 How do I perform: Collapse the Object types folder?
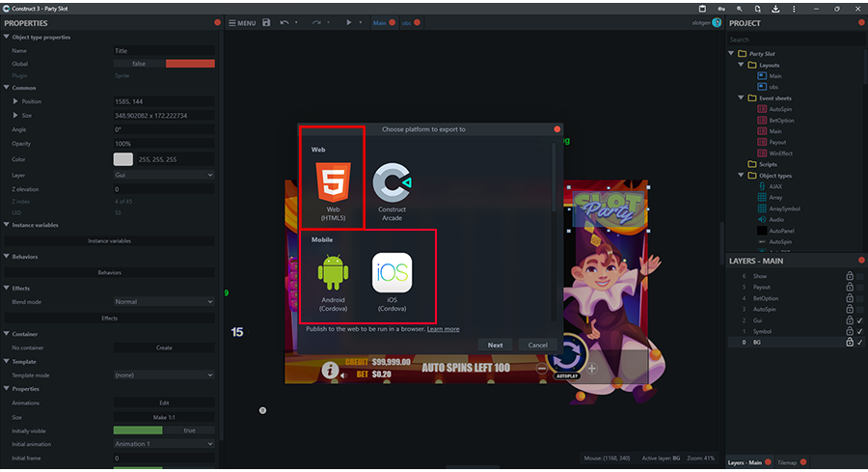pos(742,176)
